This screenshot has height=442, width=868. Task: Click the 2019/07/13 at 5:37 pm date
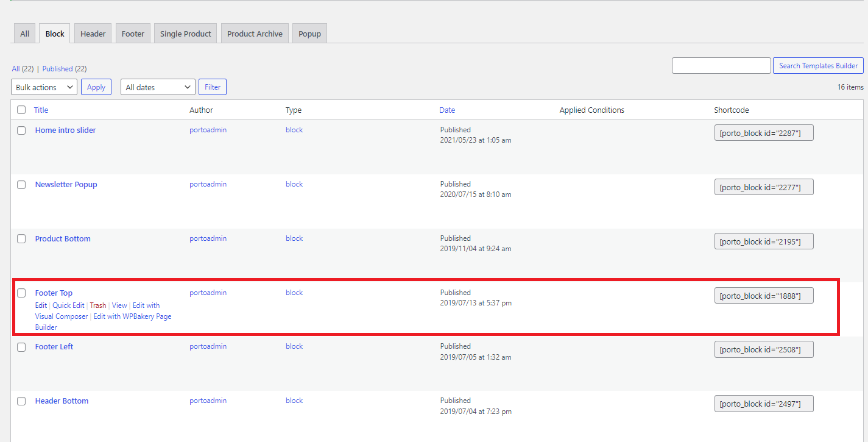coord(476,303)
